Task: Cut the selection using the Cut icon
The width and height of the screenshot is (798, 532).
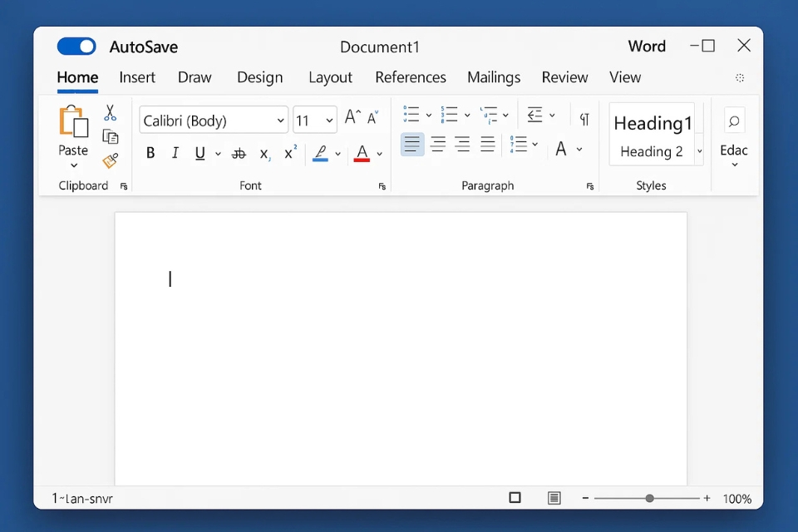Action: point(111,111)
